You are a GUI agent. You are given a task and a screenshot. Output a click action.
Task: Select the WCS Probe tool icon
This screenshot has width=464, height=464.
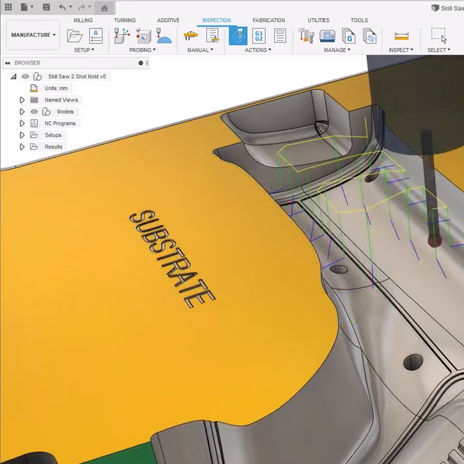(122, 36)
